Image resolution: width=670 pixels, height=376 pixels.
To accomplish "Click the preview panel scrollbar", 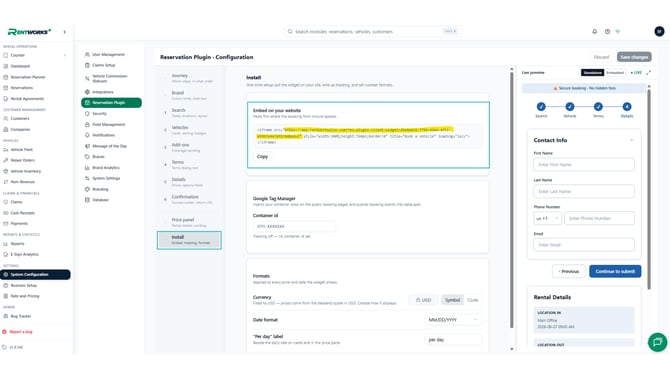I will pos(649,189).
